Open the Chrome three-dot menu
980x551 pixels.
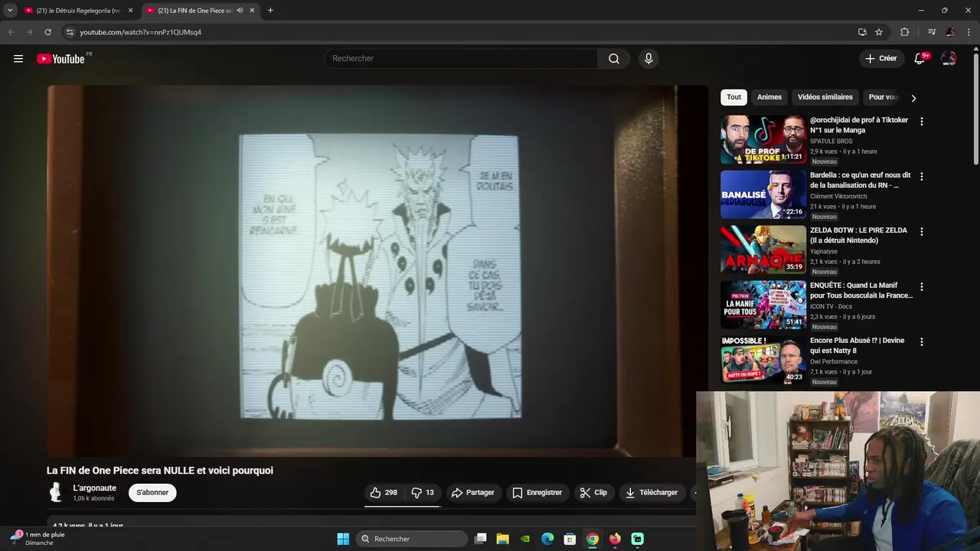pyautogui.click(x=969, y=32)
